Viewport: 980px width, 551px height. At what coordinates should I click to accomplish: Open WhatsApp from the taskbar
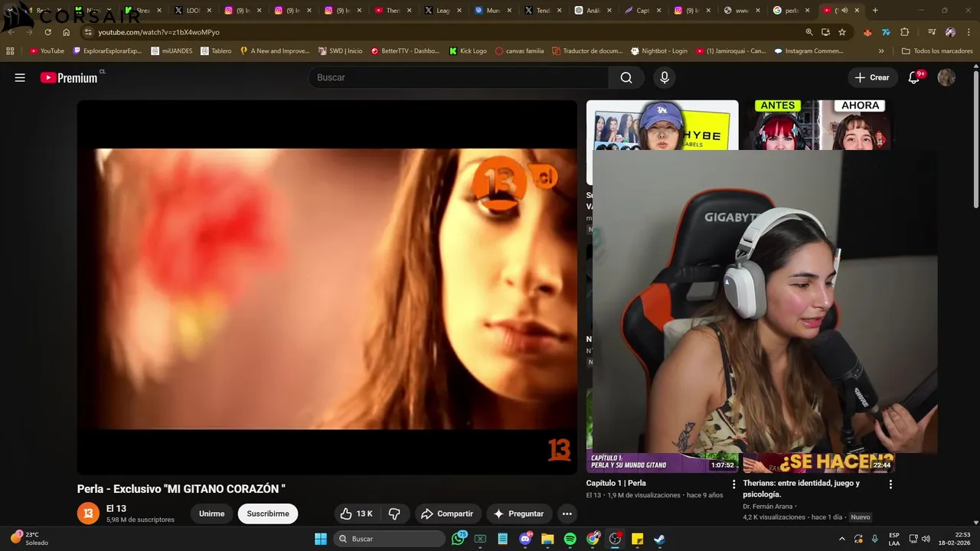point(458,539)
